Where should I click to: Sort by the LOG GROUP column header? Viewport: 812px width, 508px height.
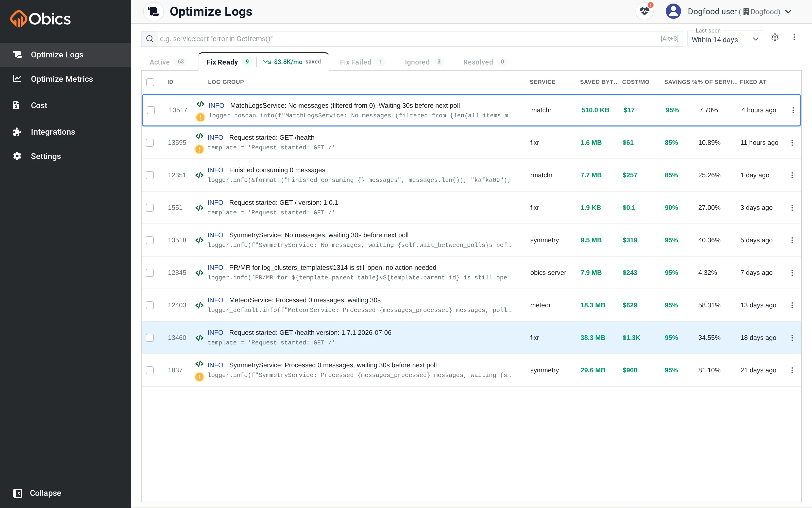tap(226, 82)
